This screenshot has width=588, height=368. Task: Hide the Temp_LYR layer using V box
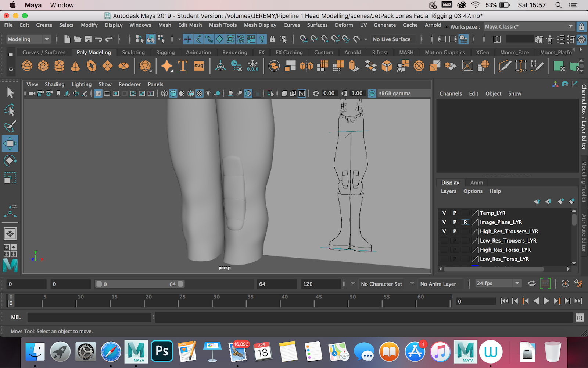point(444,213)
